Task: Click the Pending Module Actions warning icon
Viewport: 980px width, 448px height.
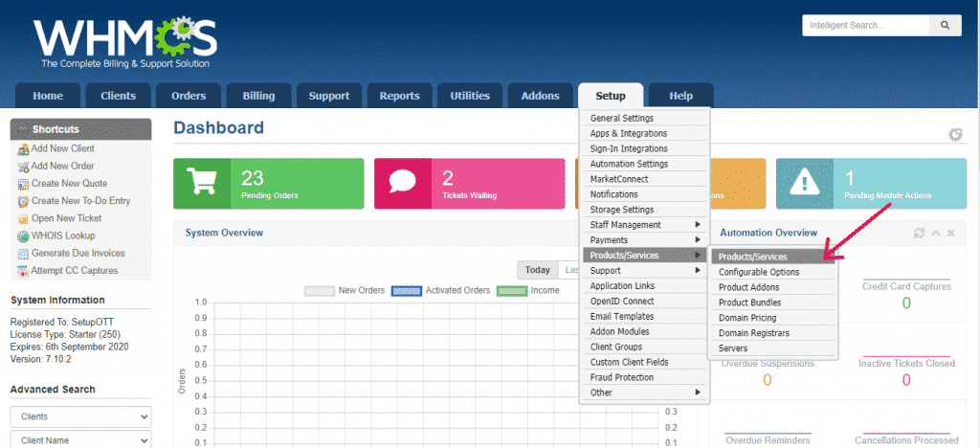Action: 804,184
